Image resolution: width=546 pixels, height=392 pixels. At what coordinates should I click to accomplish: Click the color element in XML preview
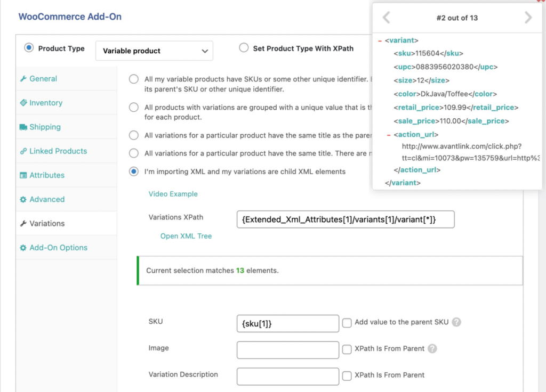(445, 94)
